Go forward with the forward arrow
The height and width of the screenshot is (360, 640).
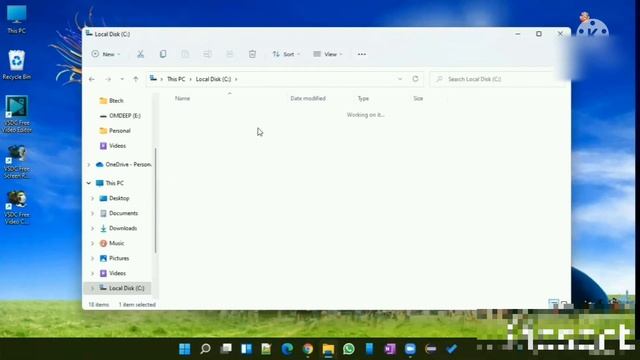point(108,79)
